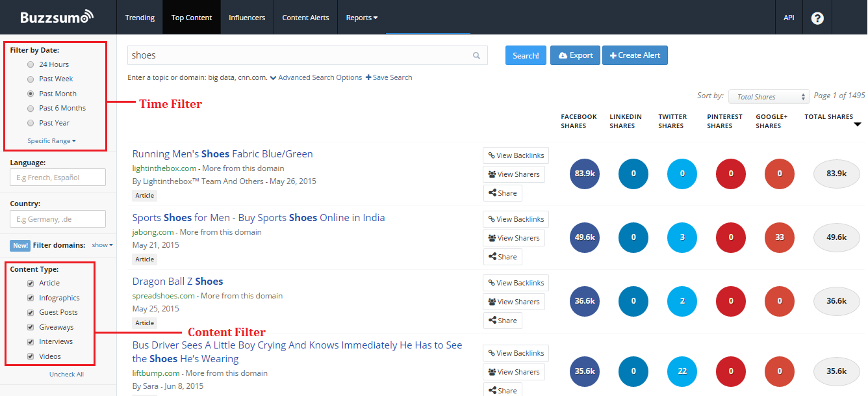
Task: Click the spreadshoes.com domain link
Action: tap(163, 296)
